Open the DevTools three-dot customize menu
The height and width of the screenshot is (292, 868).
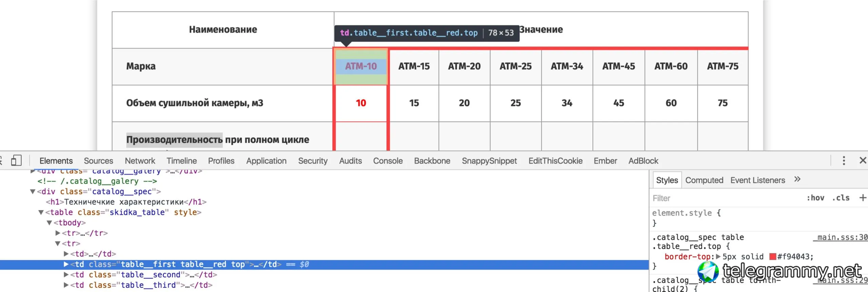click(844, 161)
